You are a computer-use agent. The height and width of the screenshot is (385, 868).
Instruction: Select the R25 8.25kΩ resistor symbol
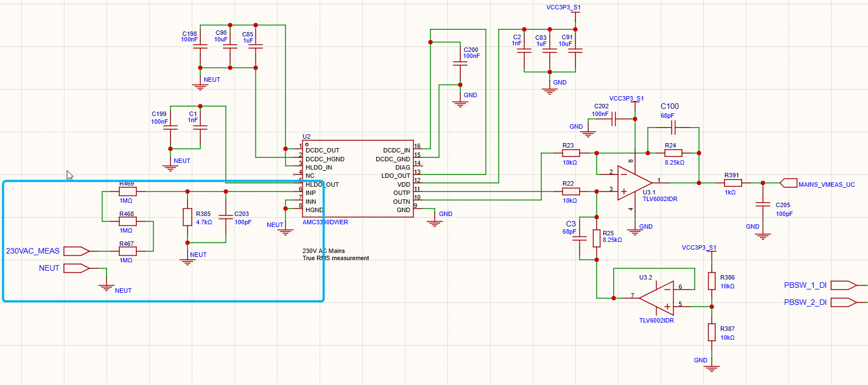click(597, 239)
